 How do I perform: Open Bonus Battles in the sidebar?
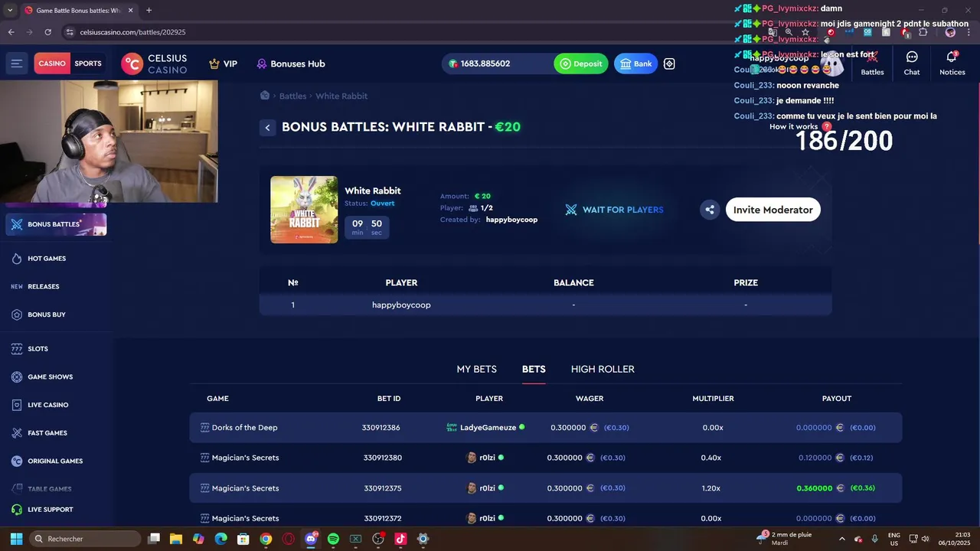tap(56, 224)
